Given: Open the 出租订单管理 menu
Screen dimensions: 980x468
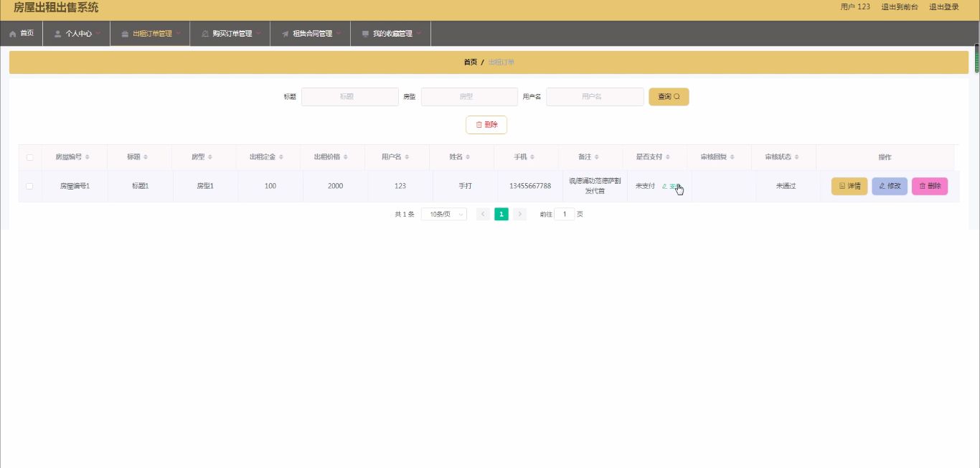Looking at the screenshot, I should tap(150, 34).
